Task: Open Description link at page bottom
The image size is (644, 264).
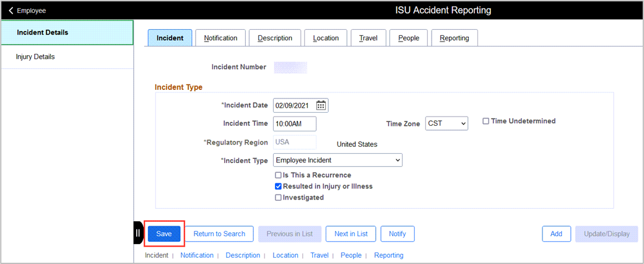Action: click(x=243, y=255)
